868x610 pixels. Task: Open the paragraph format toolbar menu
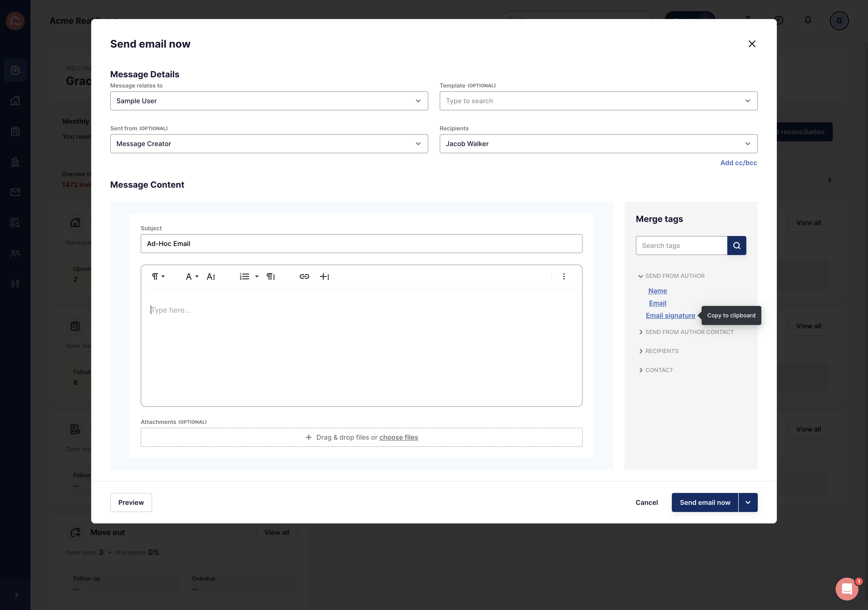pyautogui.click(x=158, y=276)
